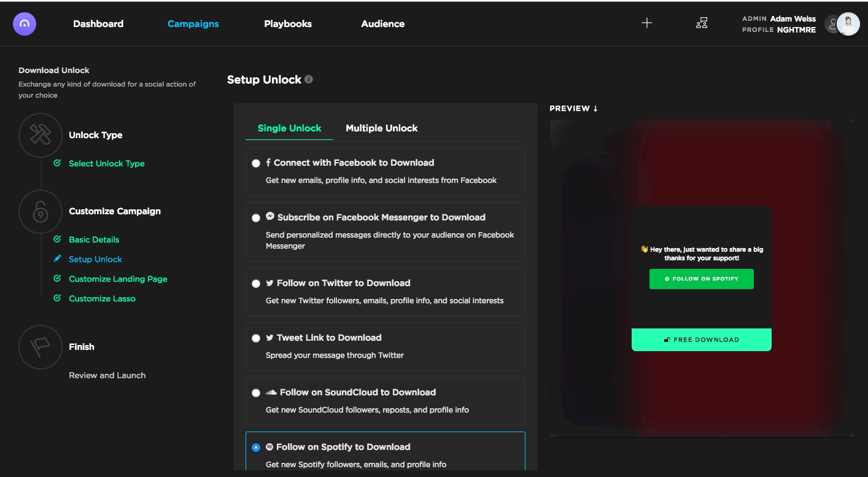
Task: Open the Dashboard nav item
Action: point(98,24)
